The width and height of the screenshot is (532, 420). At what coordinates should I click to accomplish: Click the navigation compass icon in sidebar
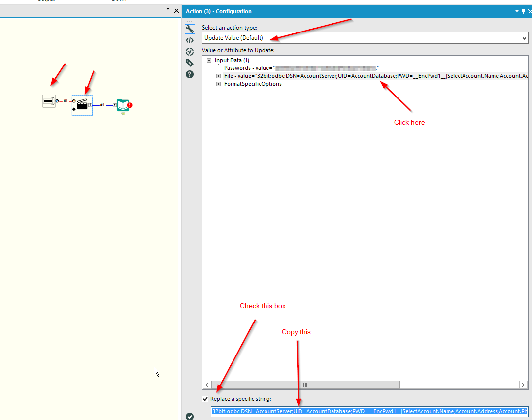pyautogui.click(x=190, y=51)
